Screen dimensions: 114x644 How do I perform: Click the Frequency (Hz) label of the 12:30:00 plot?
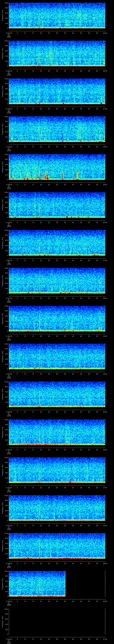pyautogui.click(x=3, y=243)
